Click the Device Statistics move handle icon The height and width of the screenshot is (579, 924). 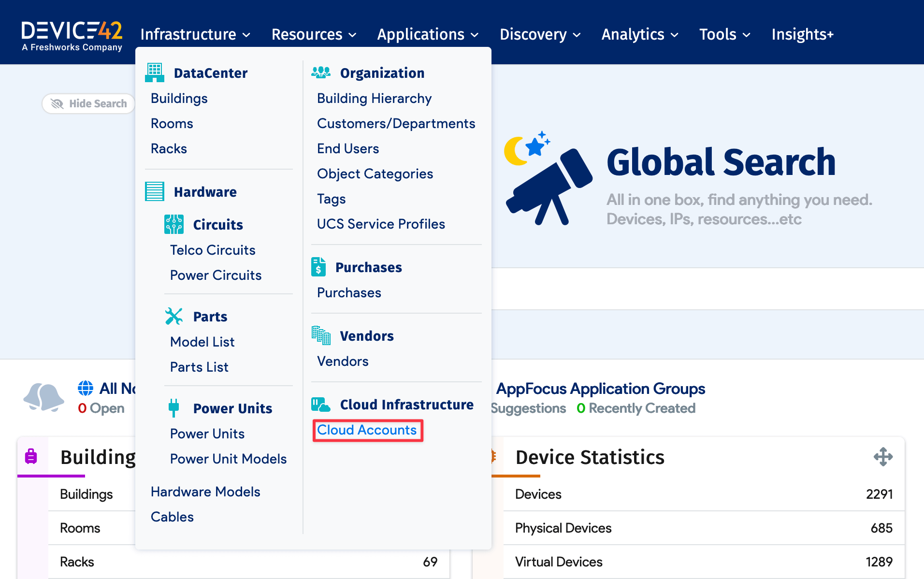(883, 457)
